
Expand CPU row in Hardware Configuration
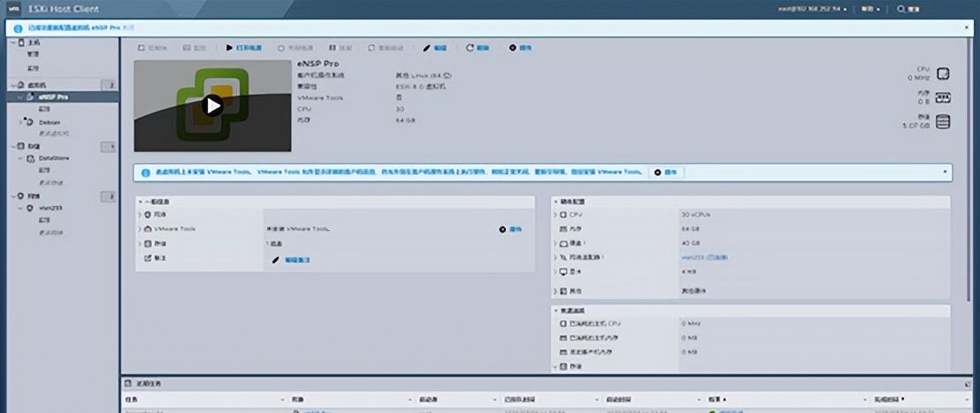tap(555, 214)
